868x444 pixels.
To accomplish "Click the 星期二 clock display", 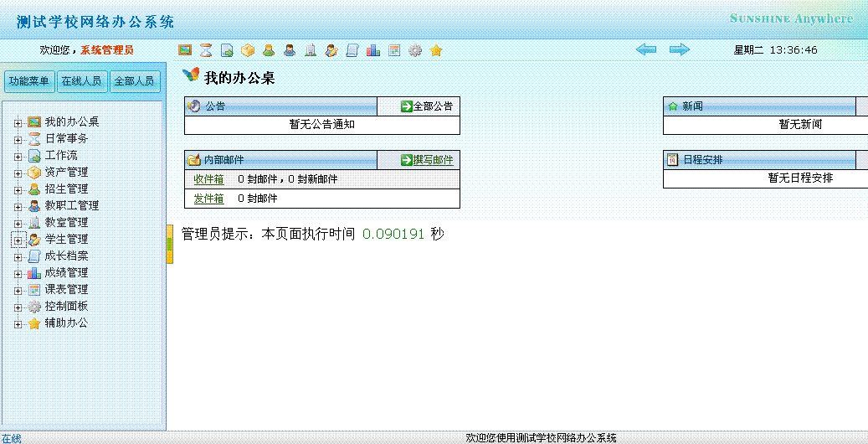I will pos(776,50).
